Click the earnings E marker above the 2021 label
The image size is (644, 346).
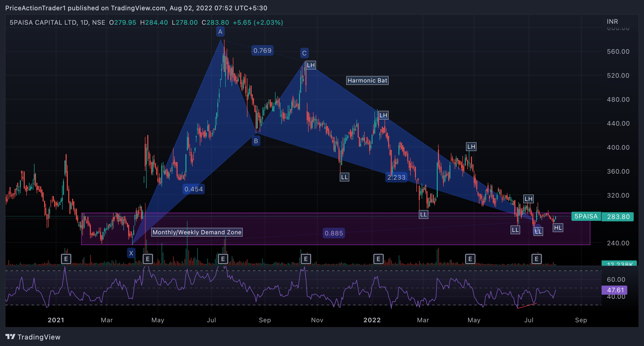(66, 259)
